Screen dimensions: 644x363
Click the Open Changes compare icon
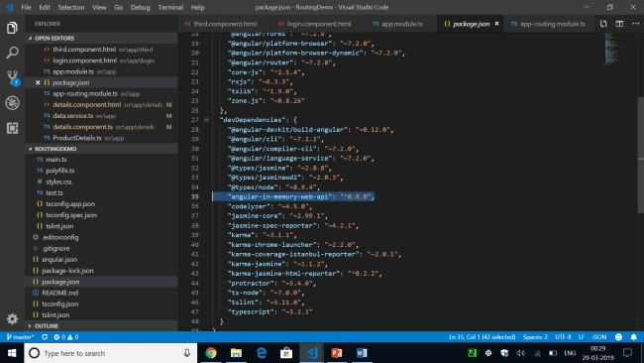click(x=603, y=24)
